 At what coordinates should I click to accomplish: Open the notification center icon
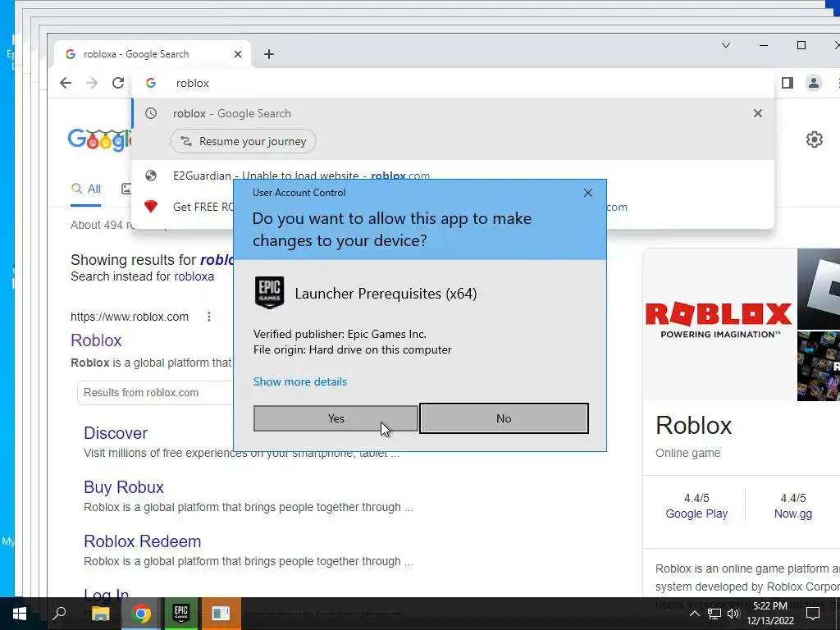[813, 614]
